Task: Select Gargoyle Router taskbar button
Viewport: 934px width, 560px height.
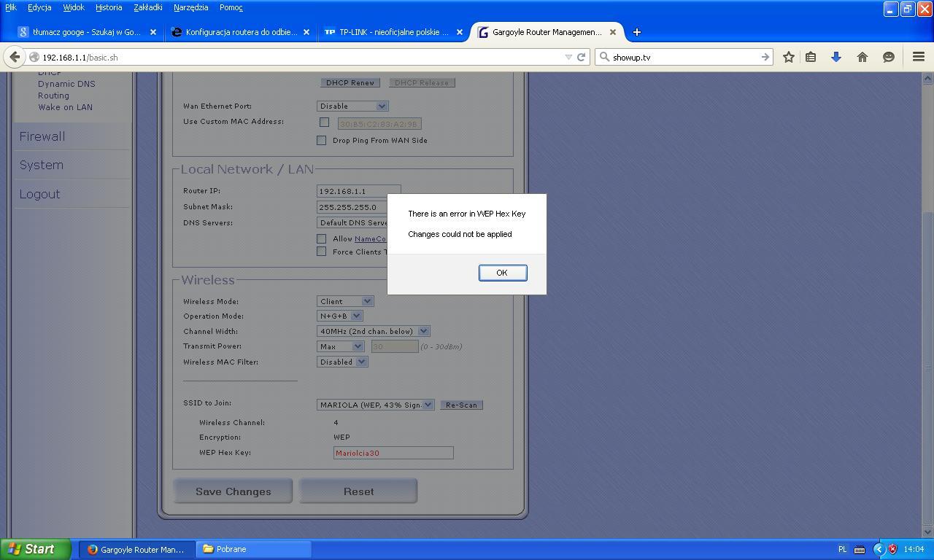Action: point(136,549)
